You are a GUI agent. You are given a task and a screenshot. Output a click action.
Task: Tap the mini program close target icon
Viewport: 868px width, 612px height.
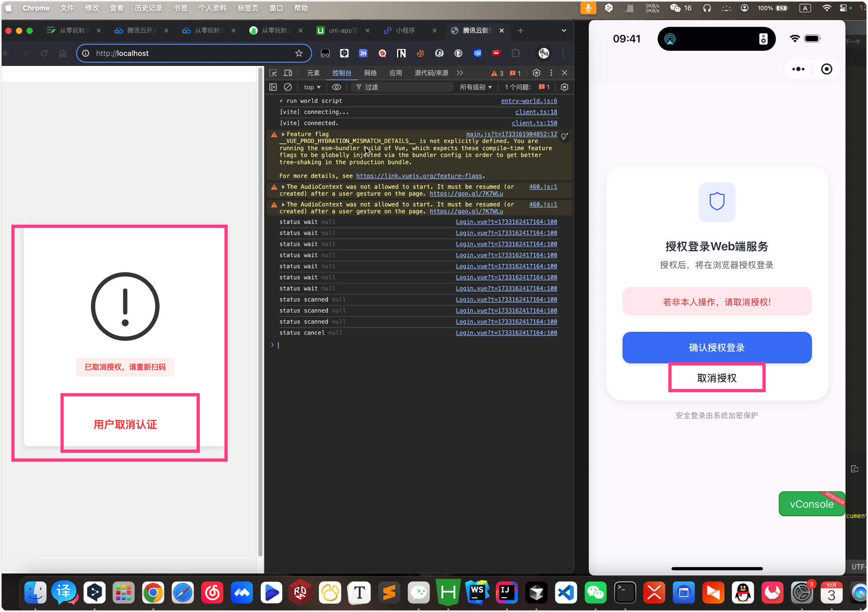click(826, 69)
